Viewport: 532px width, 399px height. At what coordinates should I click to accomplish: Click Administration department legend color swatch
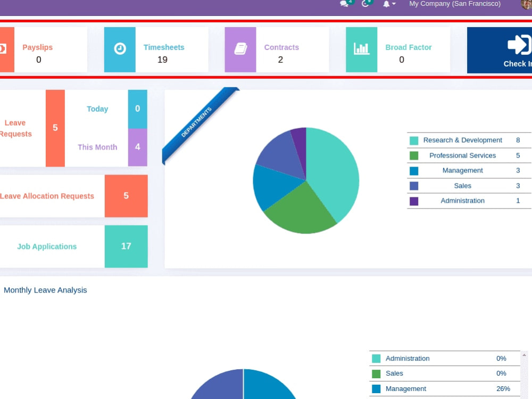coord(414,201)
